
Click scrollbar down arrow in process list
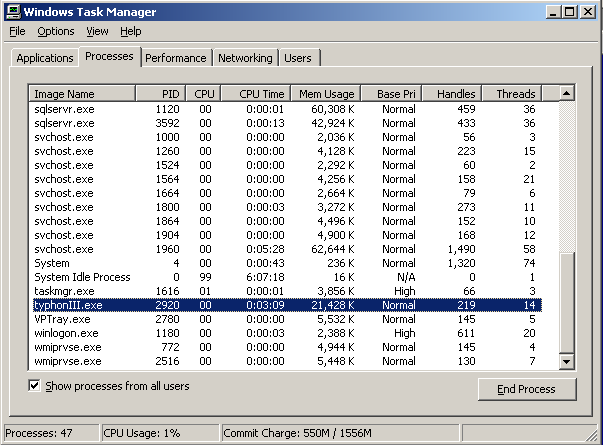pos(566,361)
